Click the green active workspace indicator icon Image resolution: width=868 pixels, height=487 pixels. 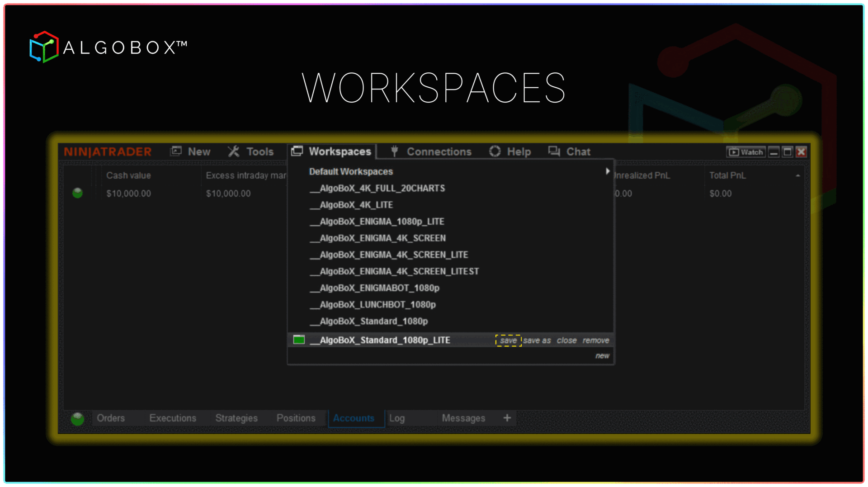click(x=299, y=340)
